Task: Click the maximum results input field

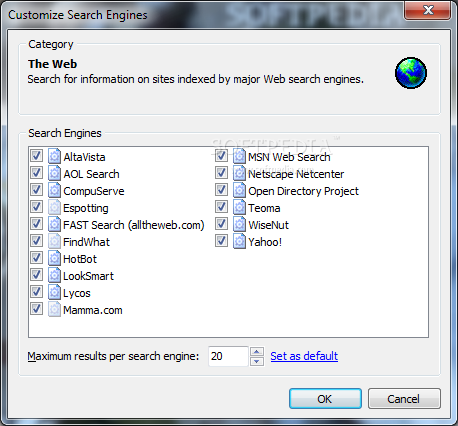Action: point(228,356)
